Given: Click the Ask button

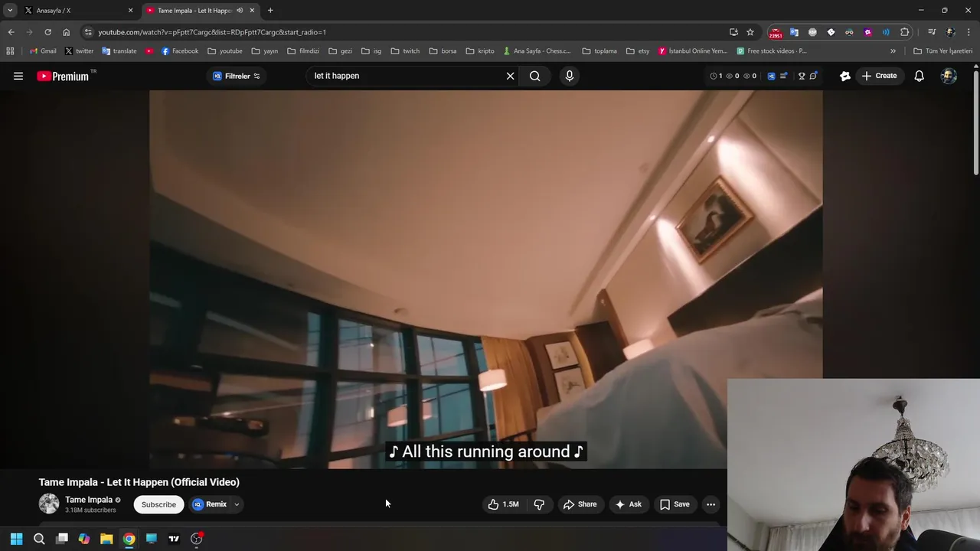Looking at the screenshot, I should [x=628, y=504].
